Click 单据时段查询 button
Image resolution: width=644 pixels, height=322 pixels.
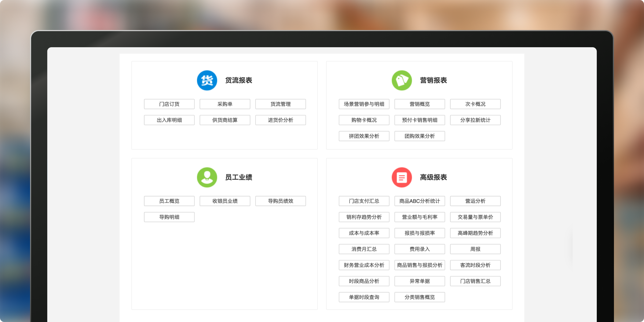tap(364, 297)
